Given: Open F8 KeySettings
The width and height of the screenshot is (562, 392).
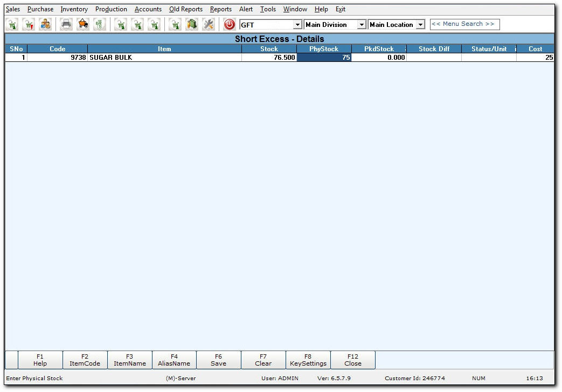Looking at the screenshot, I should coord(308,360).
